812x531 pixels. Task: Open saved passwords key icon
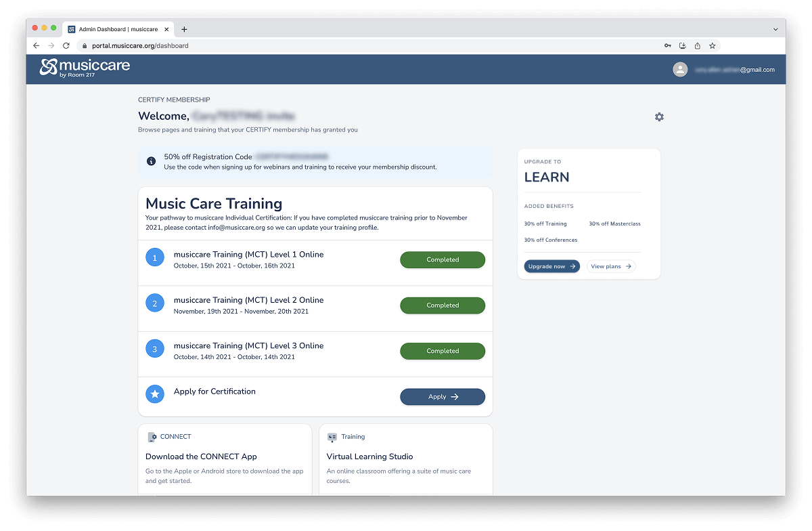point(668,46)
